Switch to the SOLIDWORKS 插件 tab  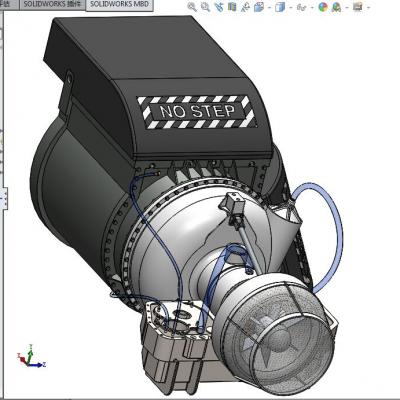click(x=53, y=5)
